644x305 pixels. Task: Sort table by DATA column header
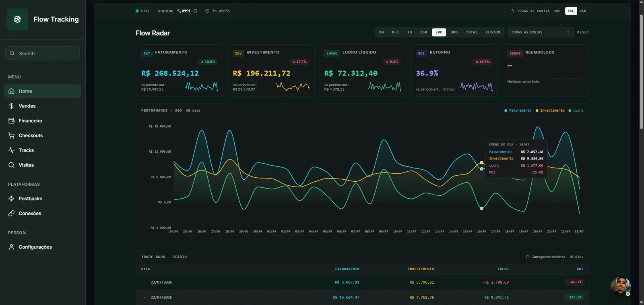146,269
